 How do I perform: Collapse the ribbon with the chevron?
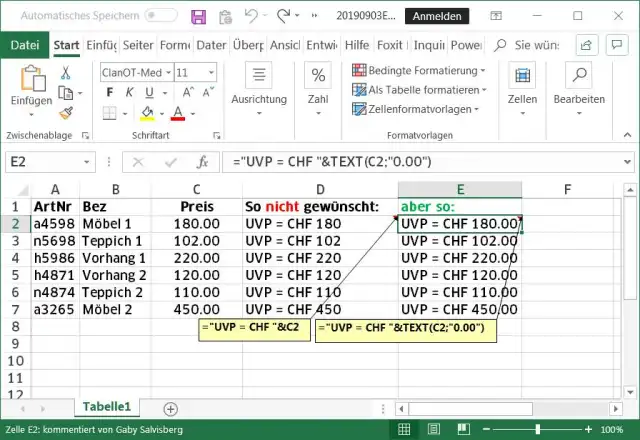(627, 135)
